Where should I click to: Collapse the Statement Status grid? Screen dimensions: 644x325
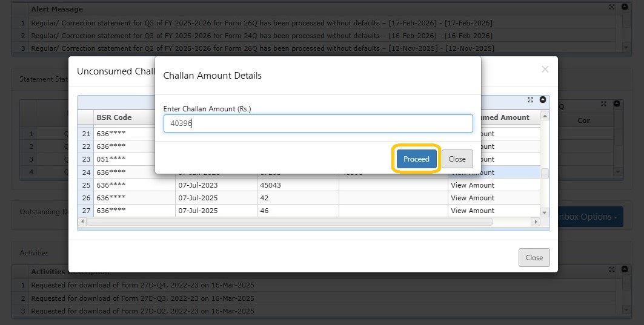click(x=616, y=104)
